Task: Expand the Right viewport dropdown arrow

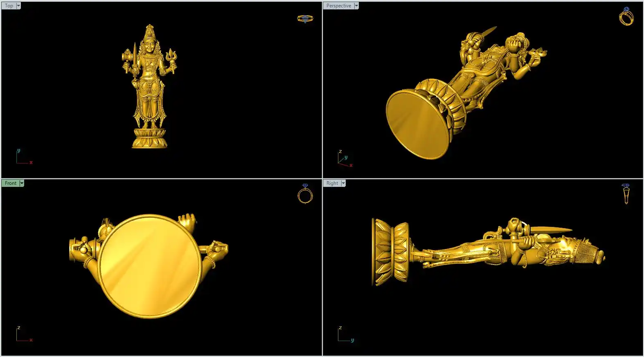Action: [x=343, y=183]
